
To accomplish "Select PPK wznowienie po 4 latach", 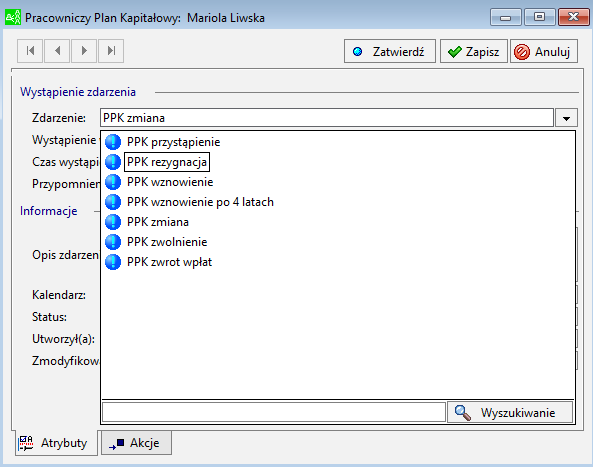I will [200, 202].
